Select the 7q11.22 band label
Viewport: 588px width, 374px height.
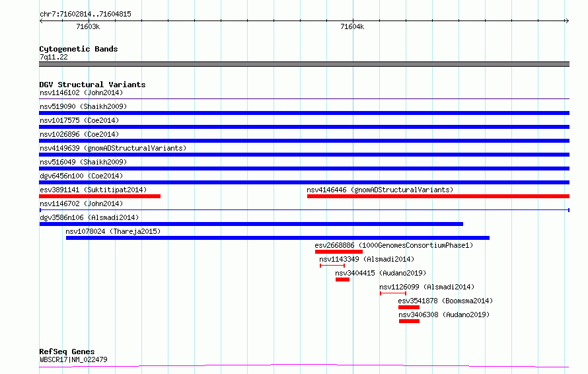point(54,57)
